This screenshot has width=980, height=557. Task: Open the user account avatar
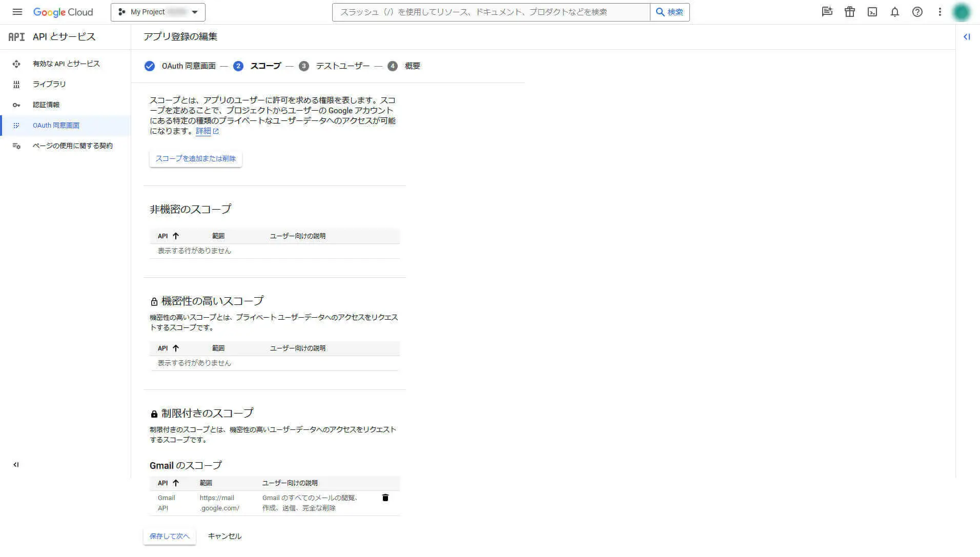pos(962,12)
